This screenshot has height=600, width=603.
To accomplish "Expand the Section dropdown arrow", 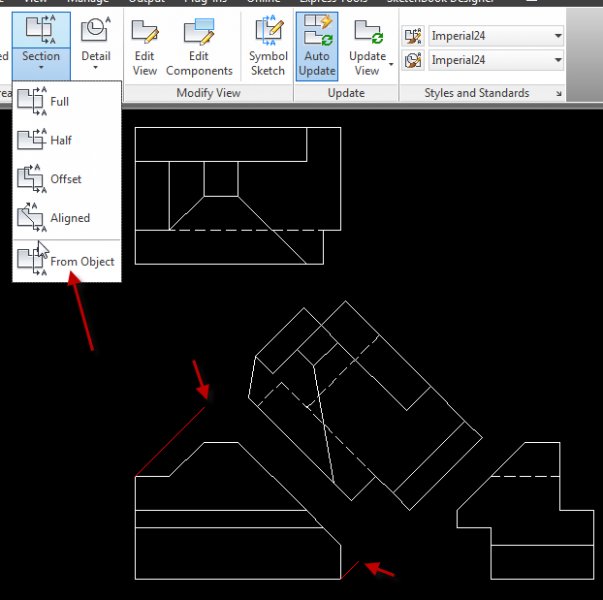I will pos(41,68).
